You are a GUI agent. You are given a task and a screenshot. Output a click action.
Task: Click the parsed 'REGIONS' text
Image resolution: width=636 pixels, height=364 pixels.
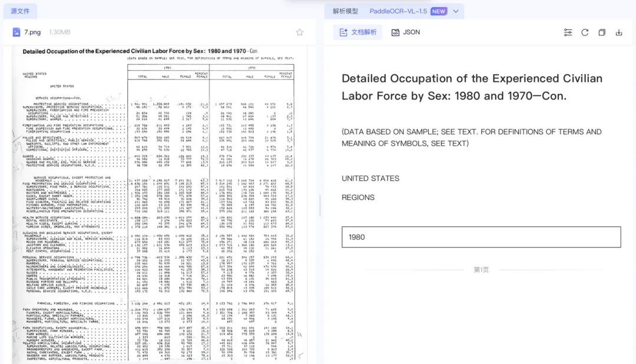[x=358, y=198]
